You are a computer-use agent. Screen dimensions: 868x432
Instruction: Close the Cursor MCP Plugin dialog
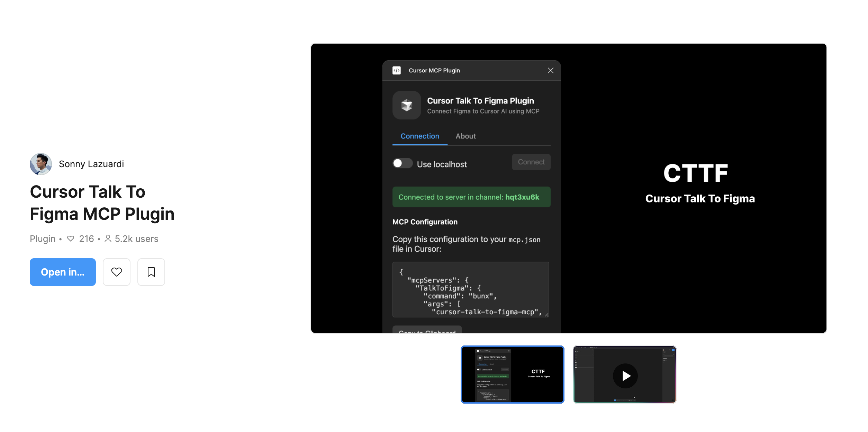click(x=551, y=71)
